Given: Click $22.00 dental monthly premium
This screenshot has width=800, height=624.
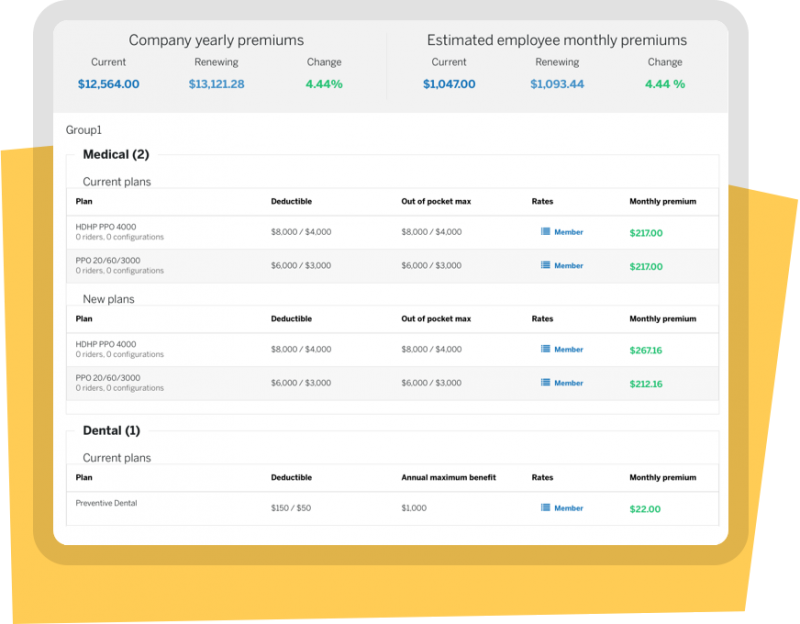Looking at the screenshot, I should tap(645, 509).
